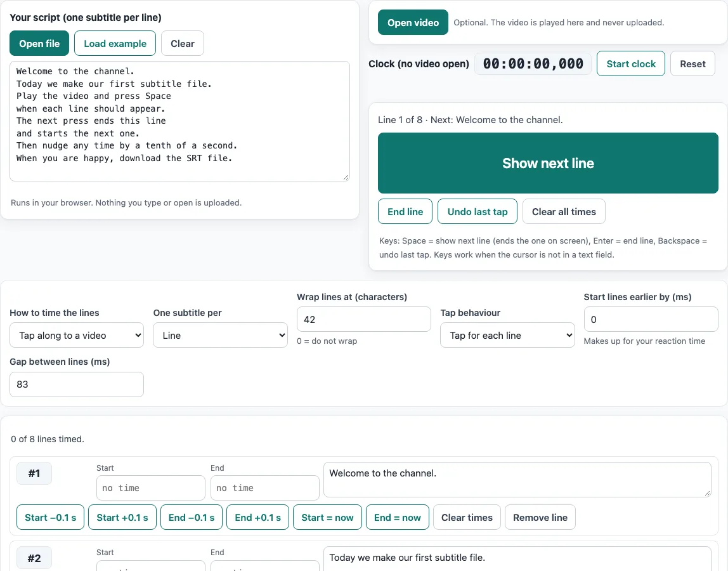The height and width of the screenshot is (571, 728).
Task: Open the Tap behaviour dropdown
Action: (x=507, y=335)
